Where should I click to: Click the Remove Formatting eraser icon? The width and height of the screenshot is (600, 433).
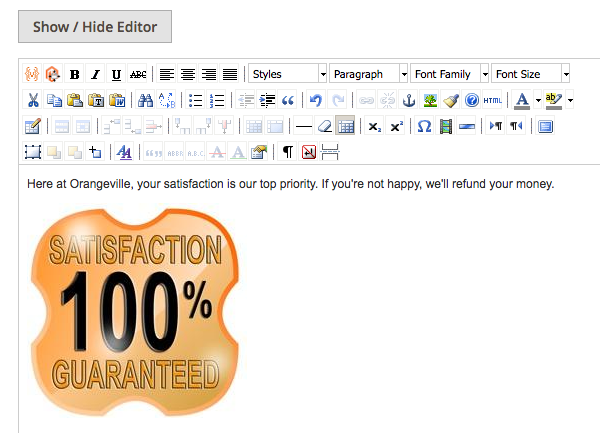(x=324, y=126)
